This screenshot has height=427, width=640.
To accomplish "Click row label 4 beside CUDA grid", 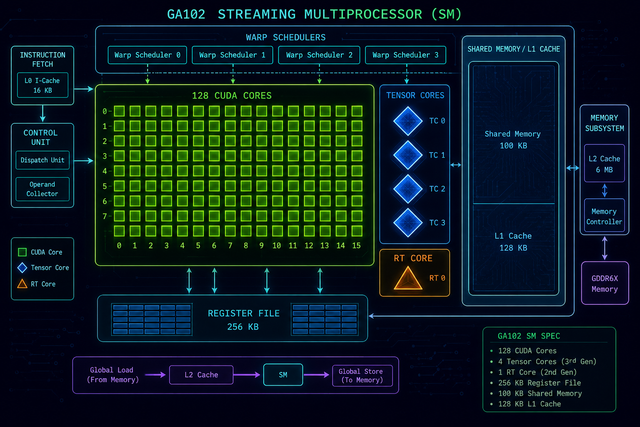I will (104, 171).
